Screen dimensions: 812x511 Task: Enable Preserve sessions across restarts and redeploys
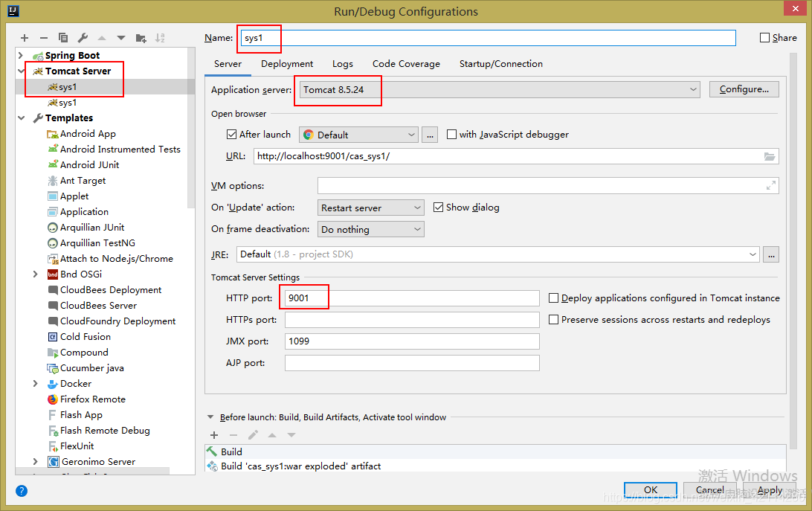553,320
